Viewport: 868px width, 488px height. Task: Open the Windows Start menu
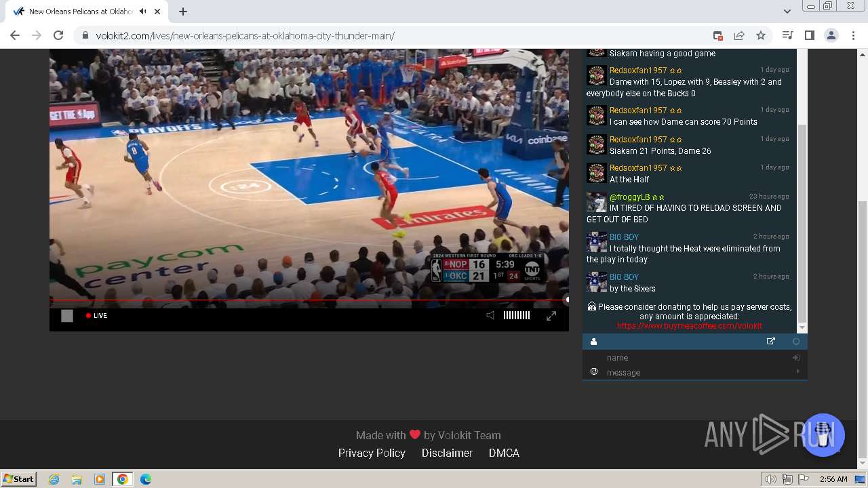click(19, 479)
